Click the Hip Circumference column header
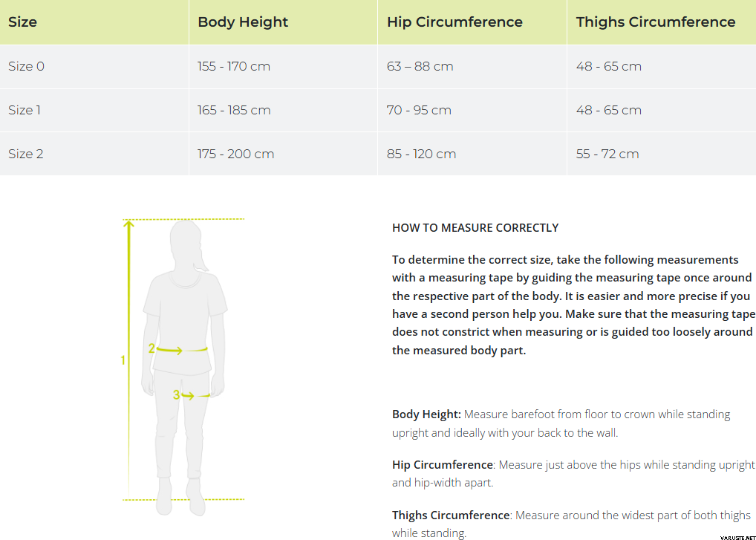Image resolution: width=756 pixels, height=540 pixels. 454,22
